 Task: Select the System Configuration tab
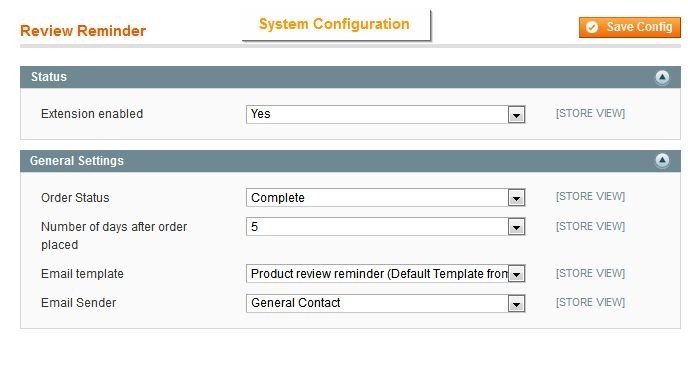(x=336, y=25)
